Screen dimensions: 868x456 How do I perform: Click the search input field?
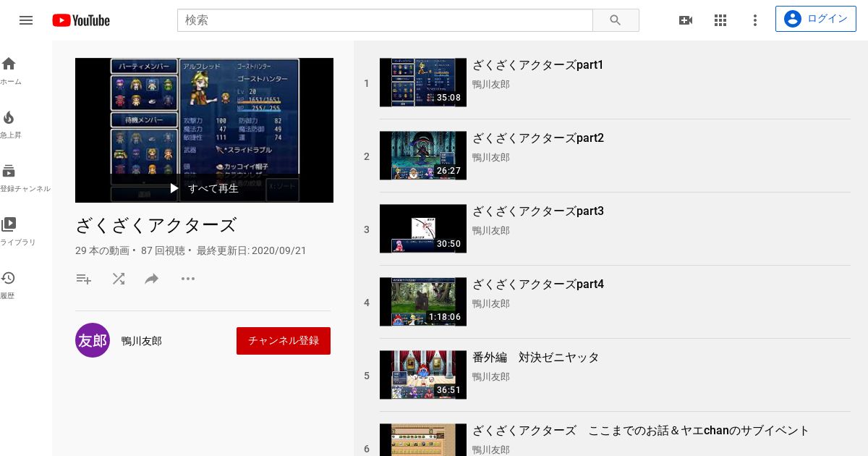(385, 20)
